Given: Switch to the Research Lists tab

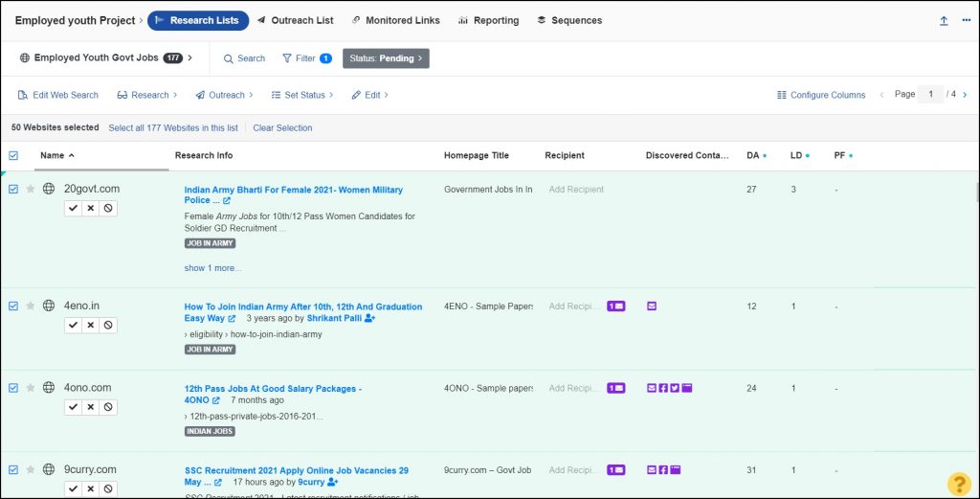Looking at the screenshot, I should point(198,21).
